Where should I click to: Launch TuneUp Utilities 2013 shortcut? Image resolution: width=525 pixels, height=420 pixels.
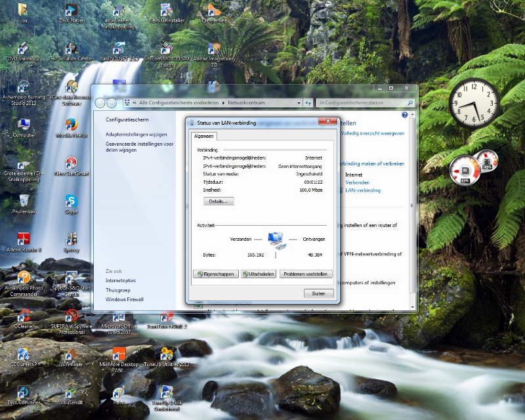pyautogui.click(x=167, y=354)
